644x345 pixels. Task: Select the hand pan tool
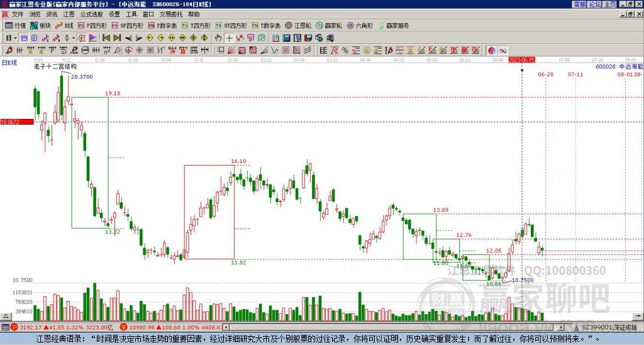(x=218, y=38)
